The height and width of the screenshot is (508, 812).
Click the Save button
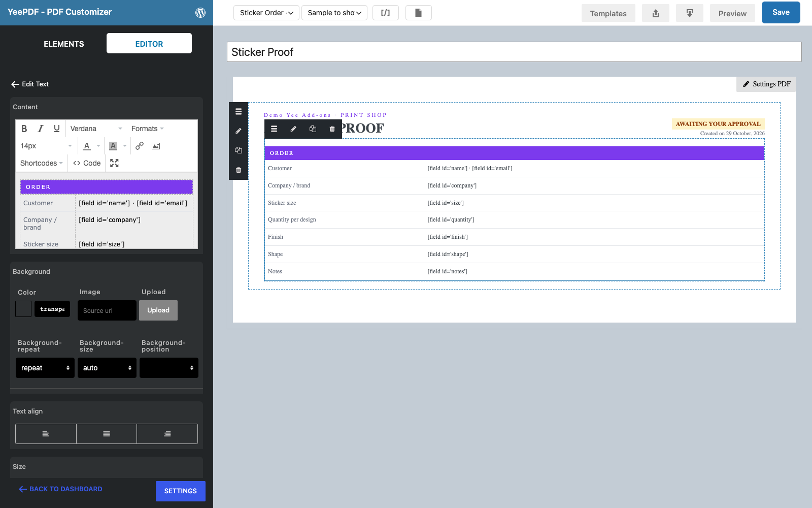coord(781,13)
